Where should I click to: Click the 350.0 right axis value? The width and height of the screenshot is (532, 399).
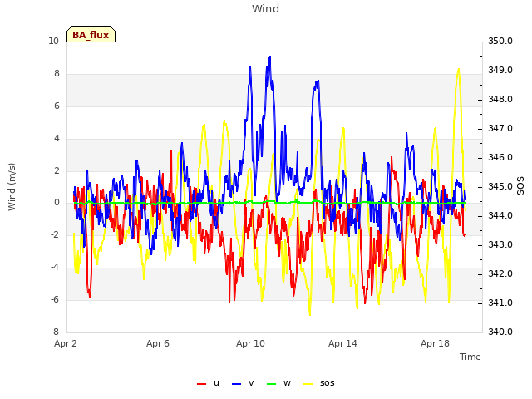500,41
